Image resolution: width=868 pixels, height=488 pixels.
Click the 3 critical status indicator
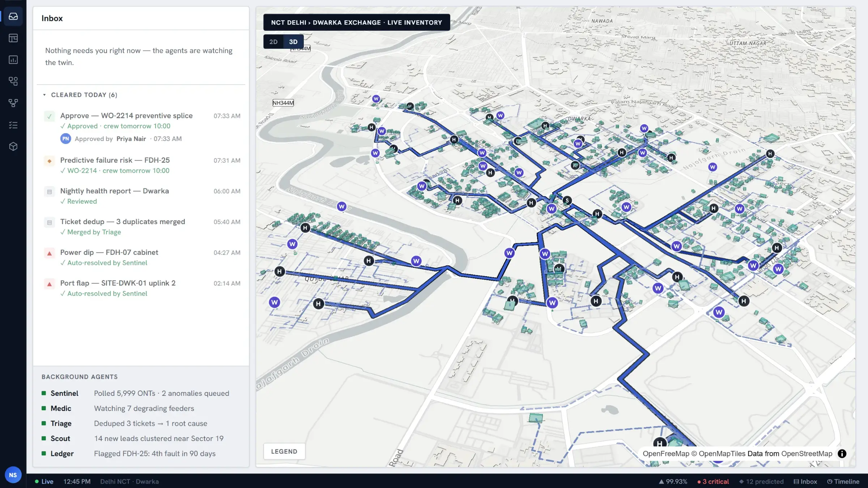pyautogui.click(x=713, y=481)
